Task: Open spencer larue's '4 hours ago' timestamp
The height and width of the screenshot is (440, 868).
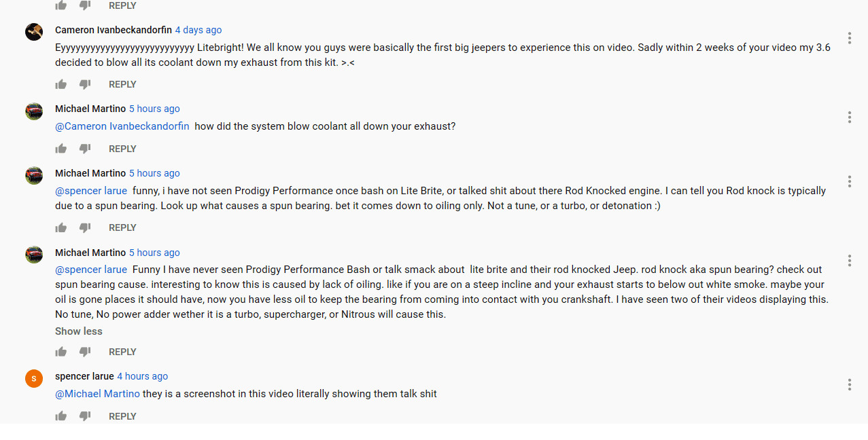Action: pyautogui.click(x=142, y=376)
